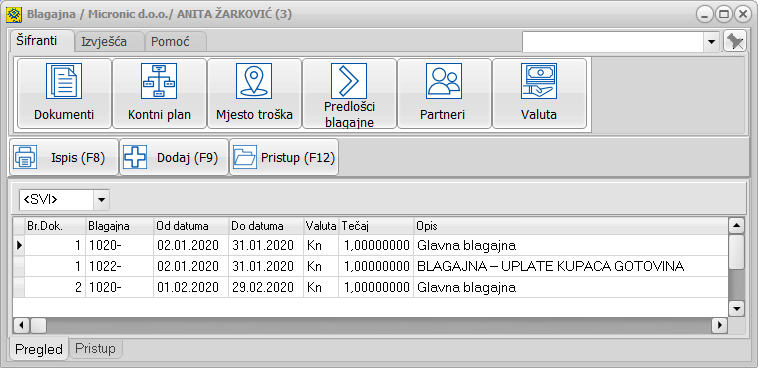This screenshot has height=368, width=758.
Task: Click the top right search input field
Action: [612, 42]
